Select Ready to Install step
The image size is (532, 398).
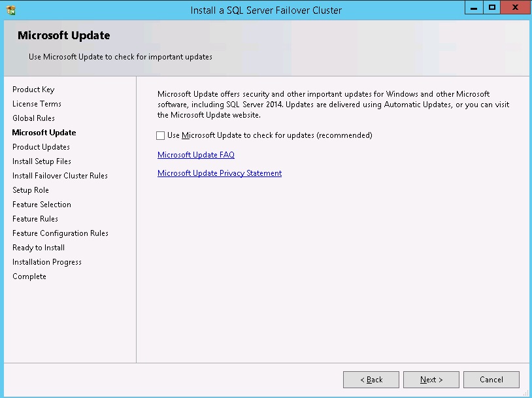[x=39, y=248]
